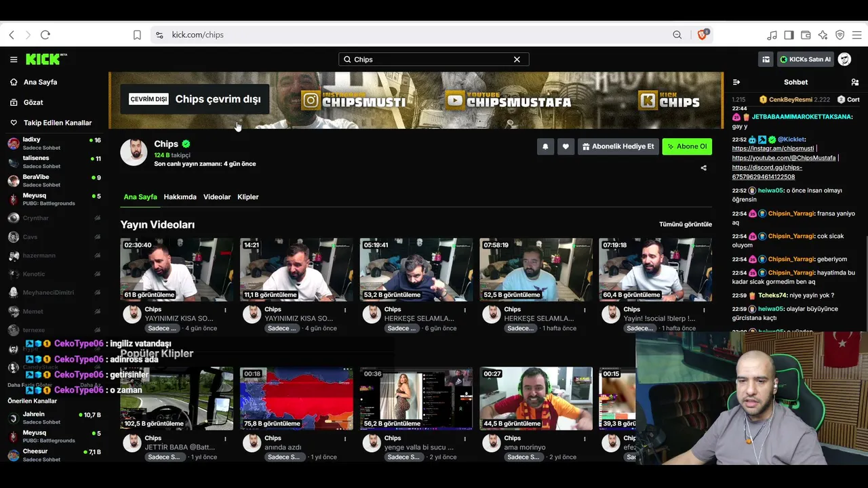868x488 pixels.
Task: Bookmark this page in the browser toolbar
Action: (x=137, y=35)
